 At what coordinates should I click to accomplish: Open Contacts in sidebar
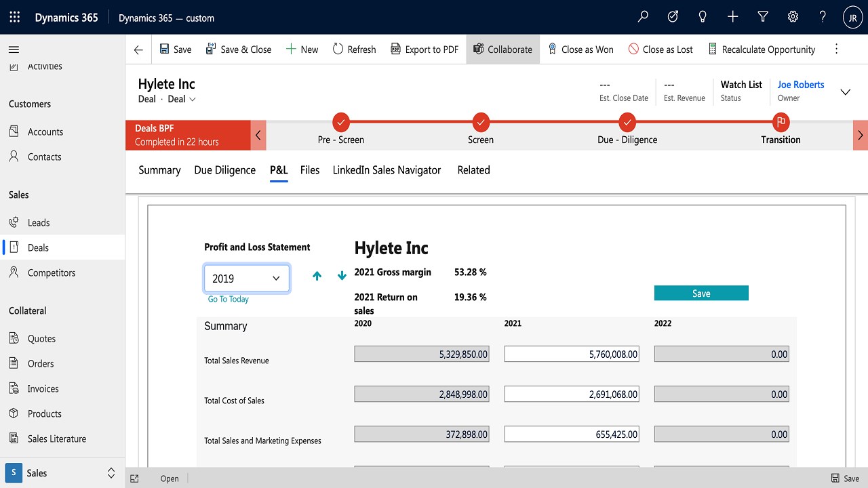[62, 157]
